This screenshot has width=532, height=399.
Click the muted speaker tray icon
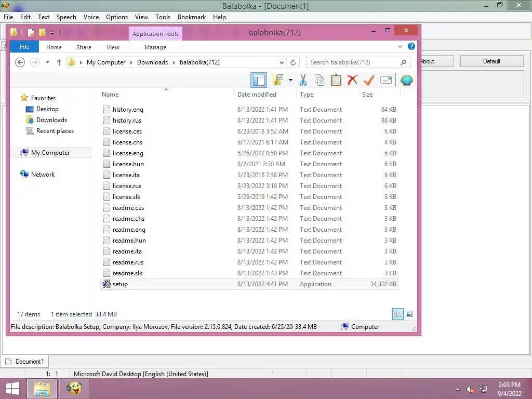pyautogui.click(x=470, y=389)
